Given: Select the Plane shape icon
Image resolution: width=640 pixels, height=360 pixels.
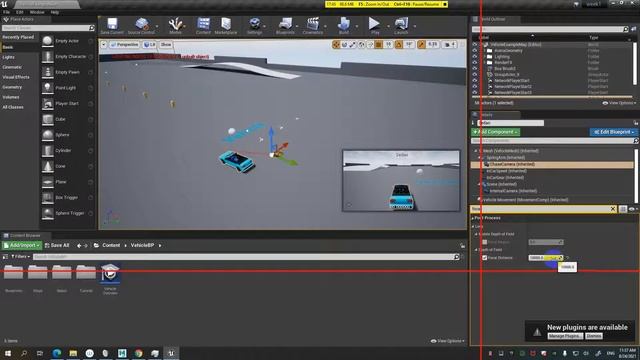Looking at the screenshot, I should pyautogui.click(x=48, y=182).
